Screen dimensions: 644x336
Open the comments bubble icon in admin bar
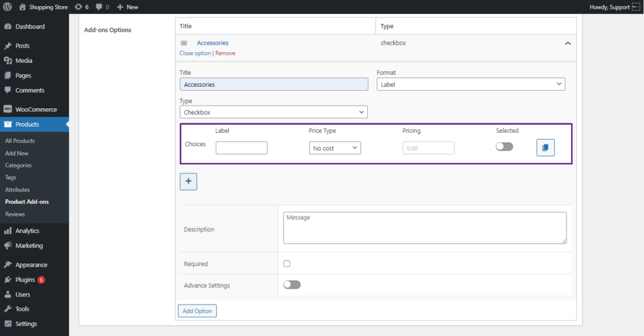[x=99, y=7]
